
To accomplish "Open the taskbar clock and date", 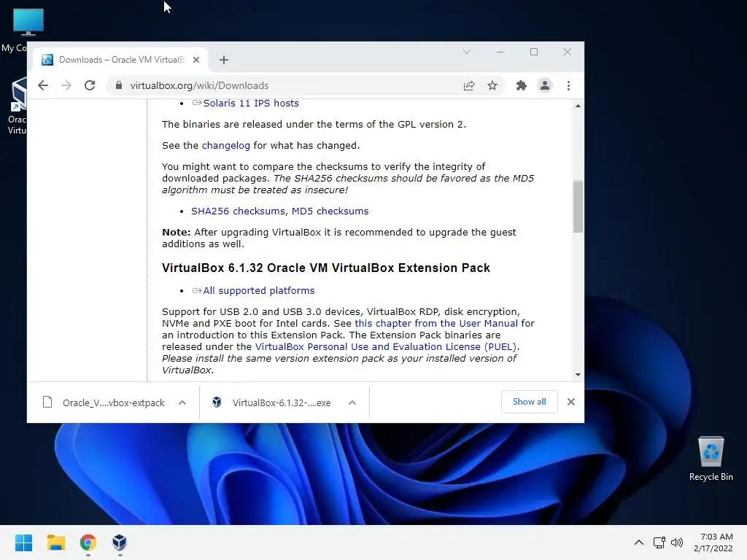I will [x=713, y=542].
